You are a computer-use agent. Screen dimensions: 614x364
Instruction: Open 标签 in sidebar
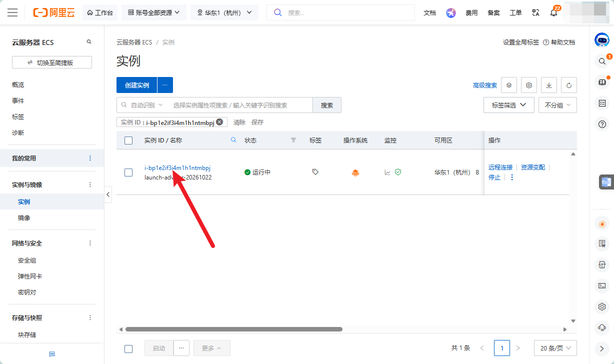point(18,116)
